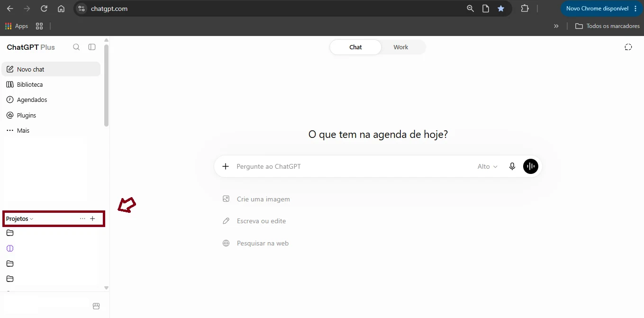Toggle the bookmark star icon

tap(501, 9)
